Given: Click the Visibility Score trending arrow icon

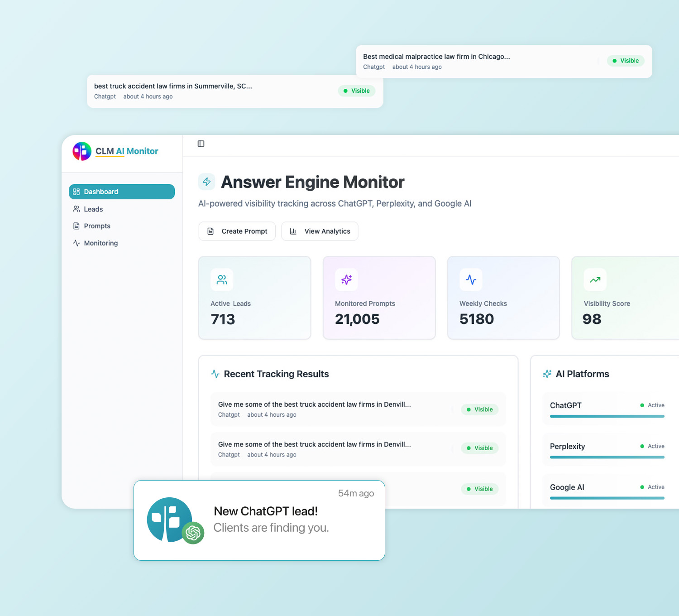Looking at the screenshot, I should [x=595, y=280].
